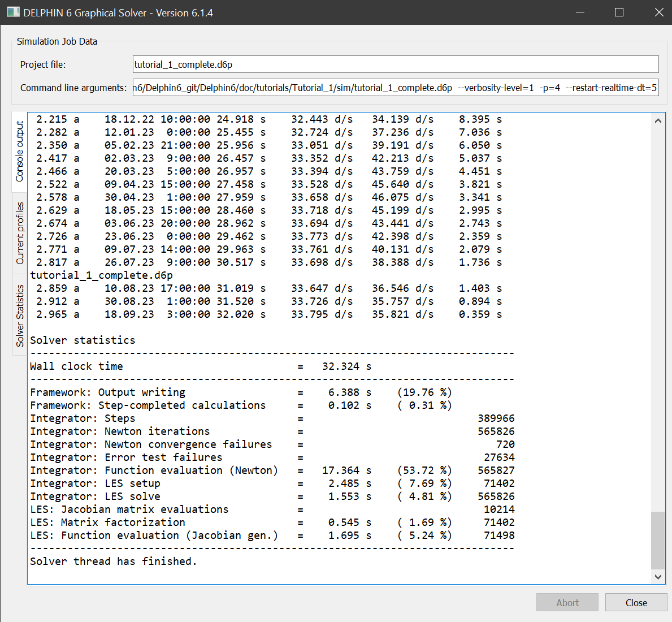Click the last console row dated 18.09.23

(x=268, y=314)
